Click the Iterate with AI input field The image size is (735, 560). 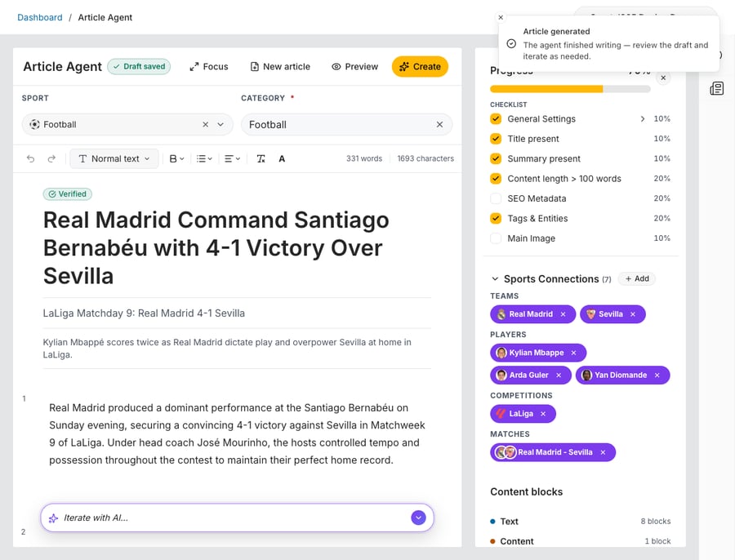237,518
